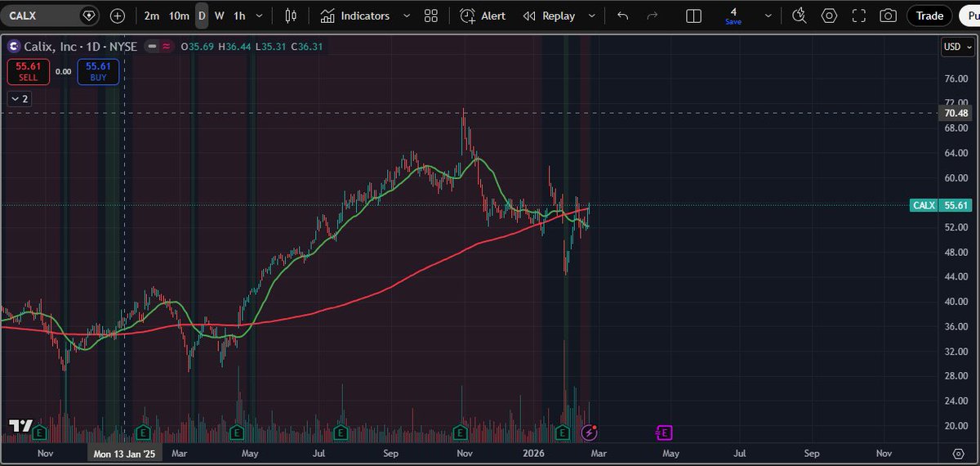The image size is (980, 466).
Task: Open the Indicators dialog
Action: pos(355,16)
